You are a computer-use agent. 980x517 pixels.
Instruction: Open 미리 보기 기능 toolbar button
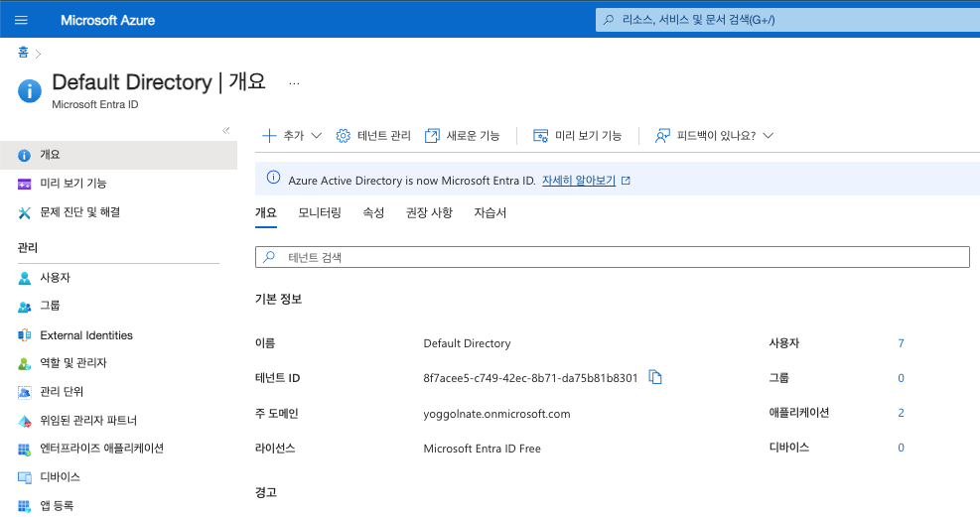tap(578, 136)
